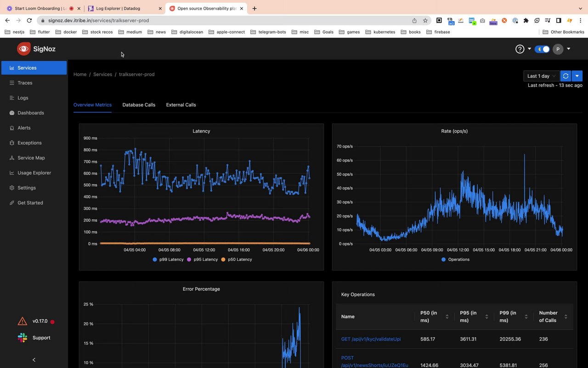The height and width of the screenshot is (368, 588).
Task: Switch to the External Calls tab
Action: click(x=181, y=105)
